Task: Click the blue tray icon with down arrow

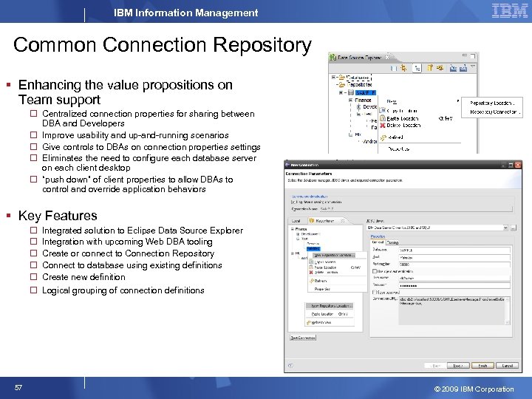Action: coord(453,68)
